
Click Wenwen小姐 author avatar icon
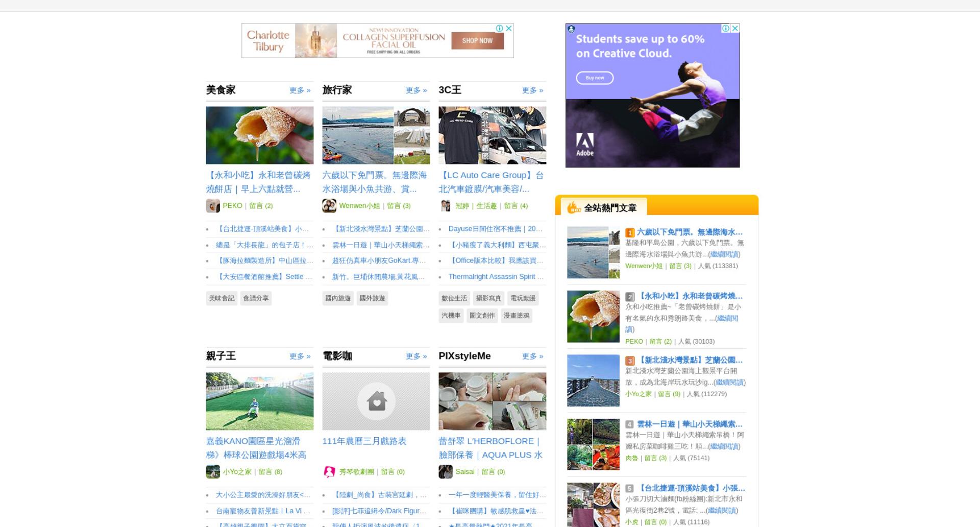[329, 206]
